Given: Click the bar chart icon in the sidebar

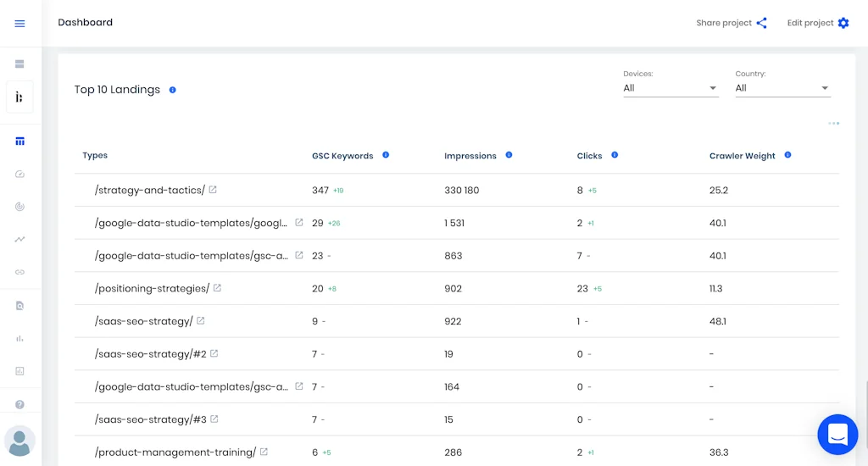Looking at the screenshot, I should pyautogui.click(x=20, y=339).
